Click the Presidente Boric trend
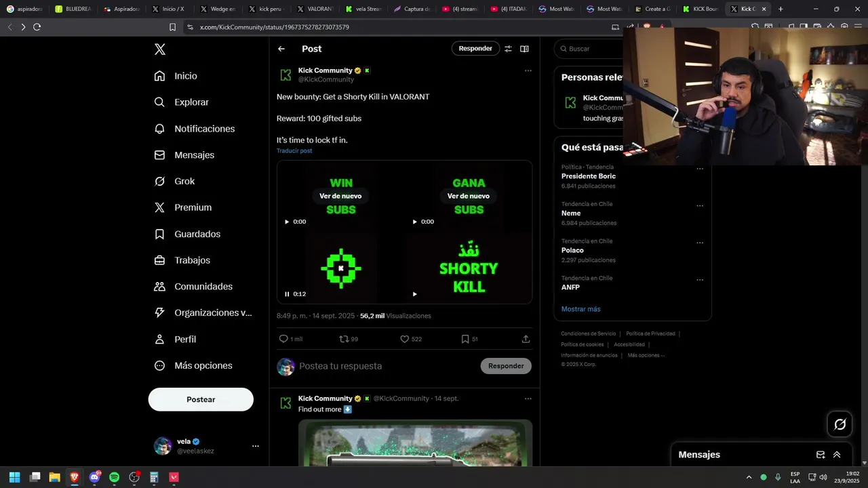Screen dimensions: 868x488 pos(589,176)
